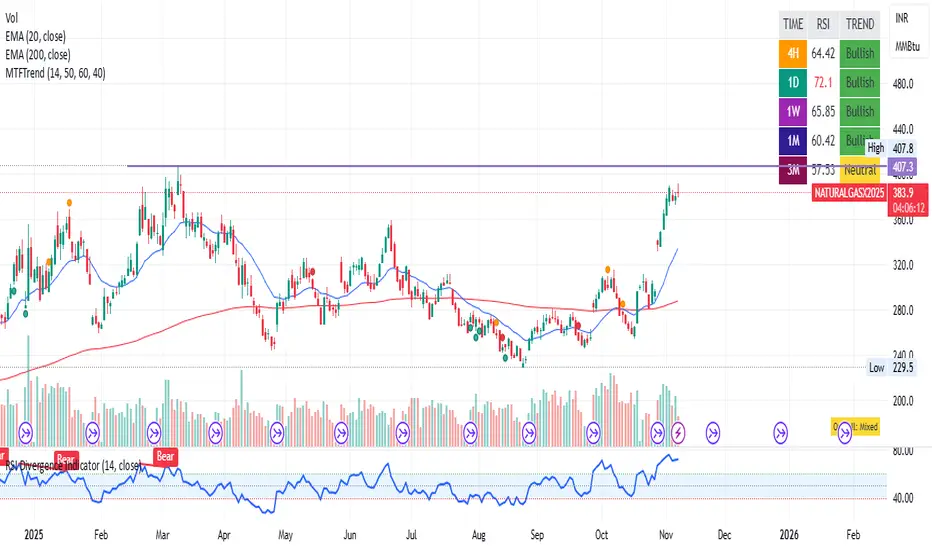Click the contract-switch icon nearest the 2026 axis label
932x550 pixels.
point(780,433)
